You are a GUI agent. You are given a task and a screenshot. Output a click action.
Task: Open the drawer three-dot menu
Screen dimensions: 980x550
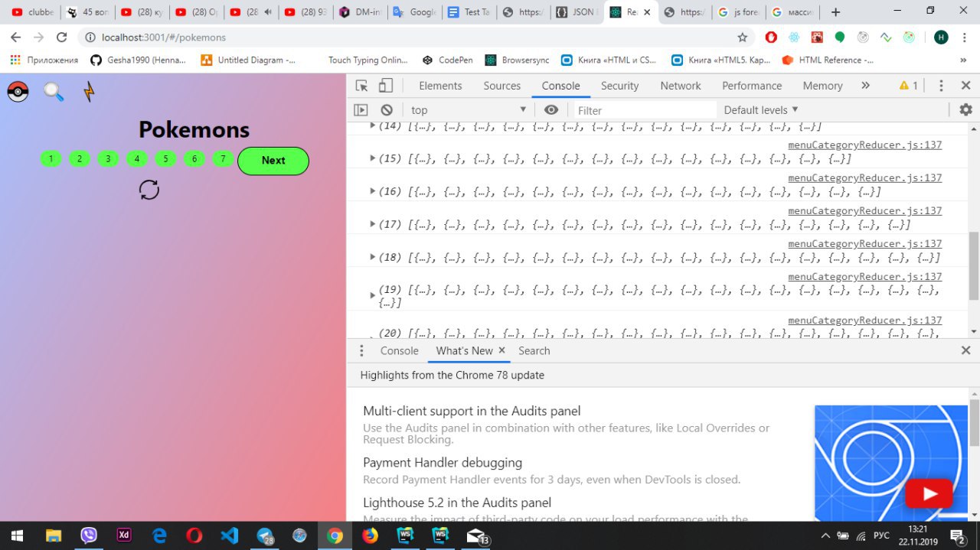tap(361, 350)
